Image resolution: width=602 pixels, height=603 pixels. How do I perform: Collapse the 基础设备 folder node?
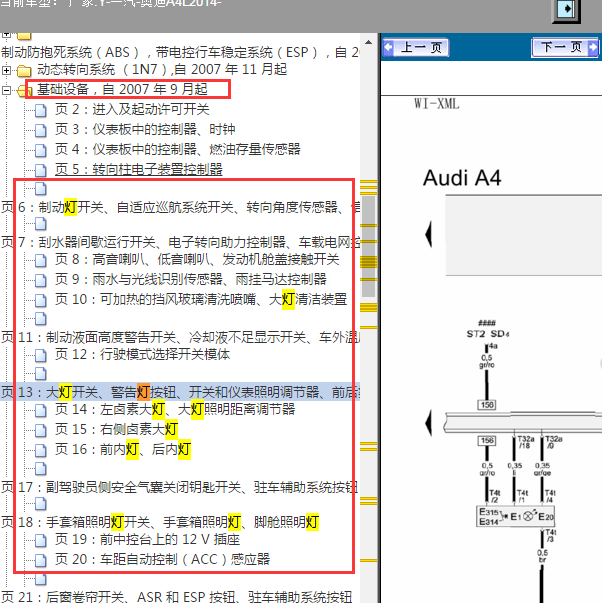[6, 90]
